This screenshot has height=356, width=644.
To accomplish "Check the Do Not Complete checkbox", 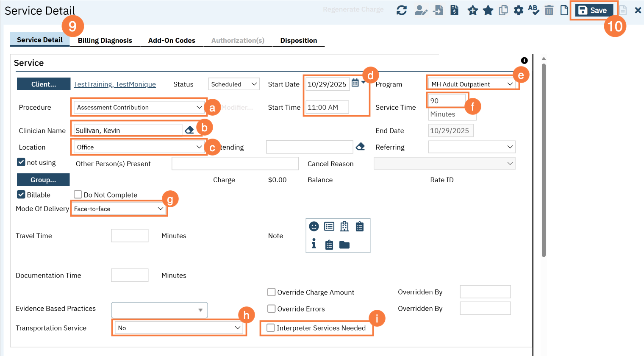I will click(x=78, y=195).
